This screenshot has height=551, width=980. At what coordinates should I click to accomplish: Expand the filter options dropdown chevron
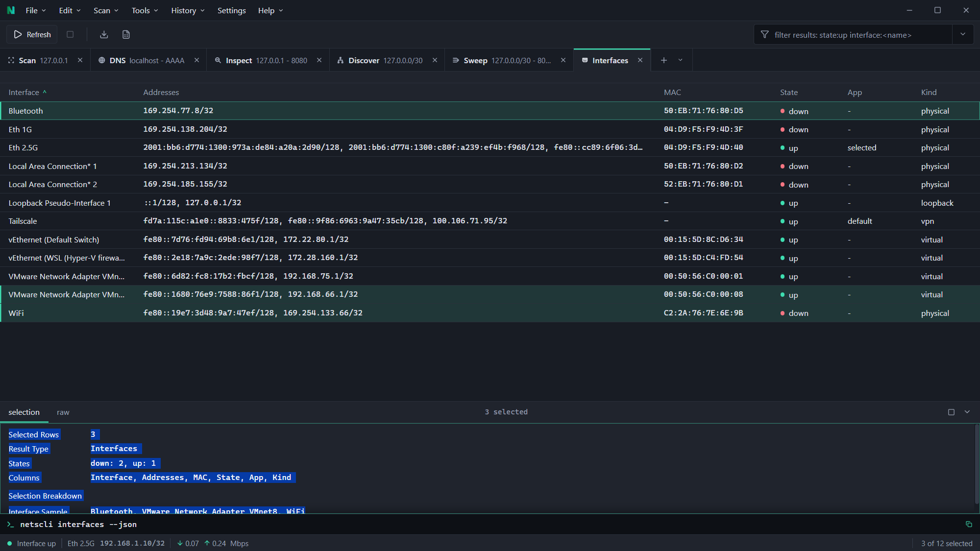point(963,34)
